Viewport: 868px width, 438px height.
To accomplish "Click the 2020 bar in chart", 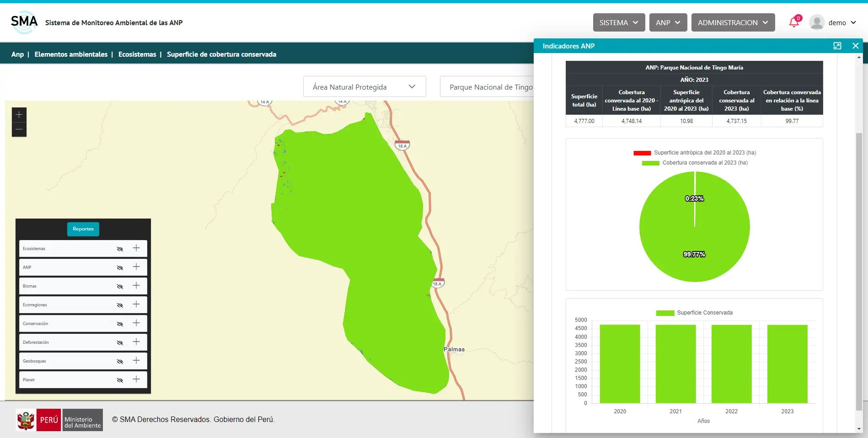I will [x=620, y=364].
